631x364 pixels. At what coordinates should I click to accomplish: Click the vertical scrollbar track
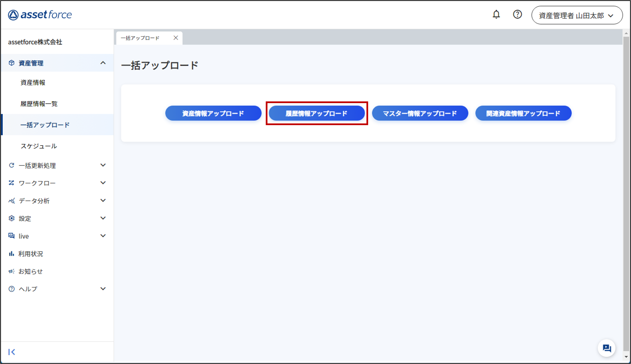(626, 194)
